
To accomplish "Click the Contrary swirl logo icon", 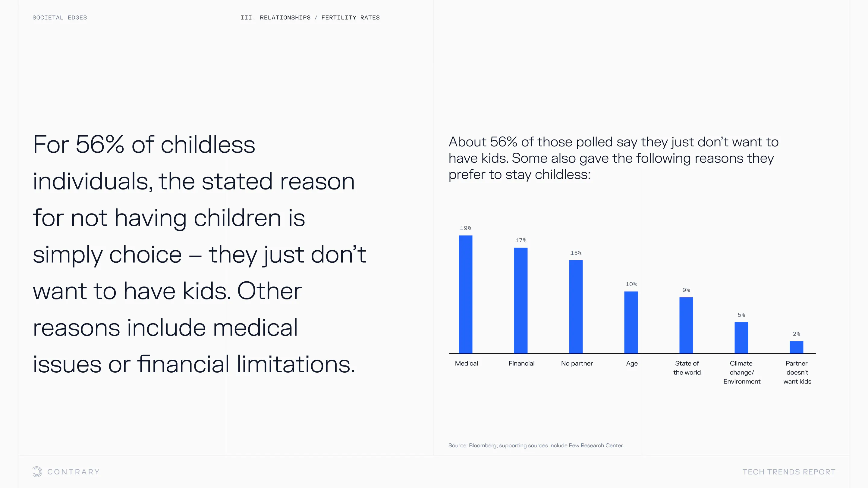I will (x=37, y=471).
